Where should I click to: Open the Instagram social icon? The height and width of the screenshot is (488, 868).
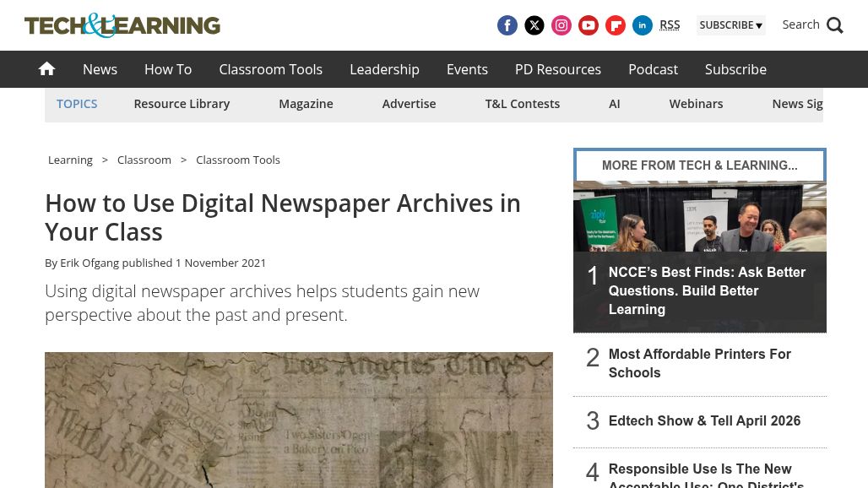click(x=561, y=25)
